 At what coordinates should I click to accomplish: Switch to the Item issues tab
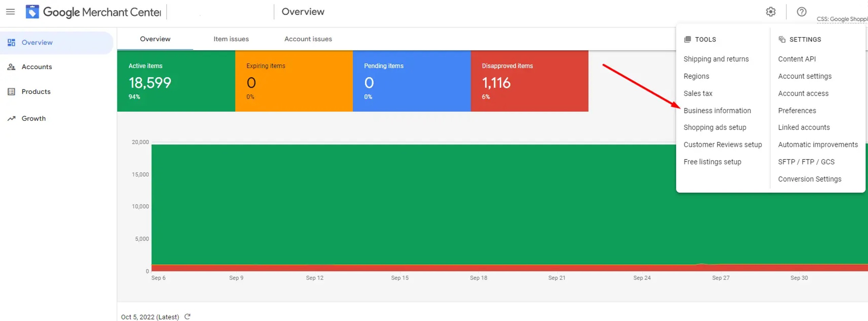(231, 39)
